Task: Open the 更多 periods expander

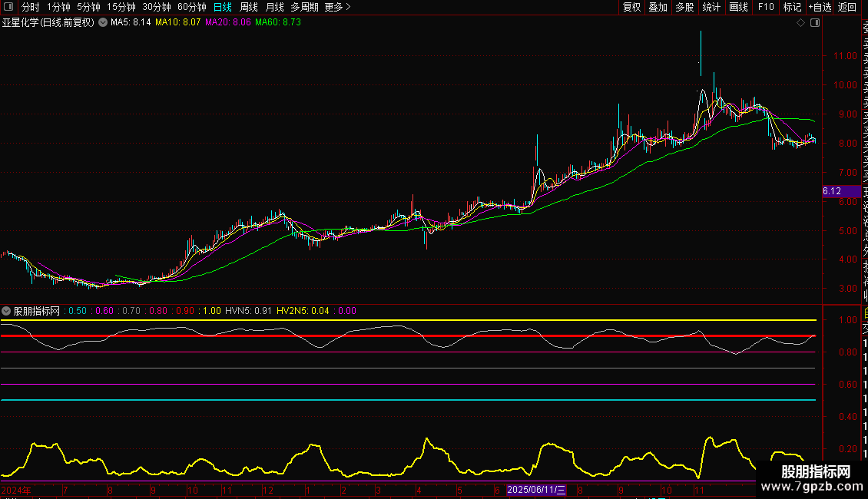Action: (337, 7)
